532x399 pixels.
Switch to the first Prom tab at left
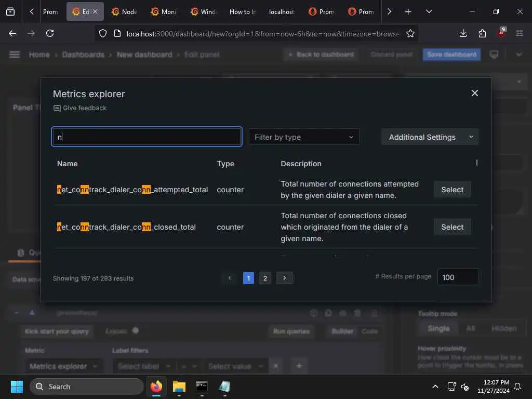coord(50,11)
